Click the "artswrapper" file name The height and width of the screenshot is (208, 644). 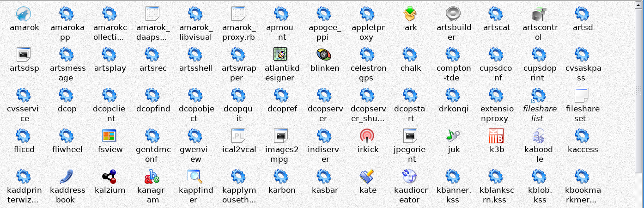click(x=238, y=73)
